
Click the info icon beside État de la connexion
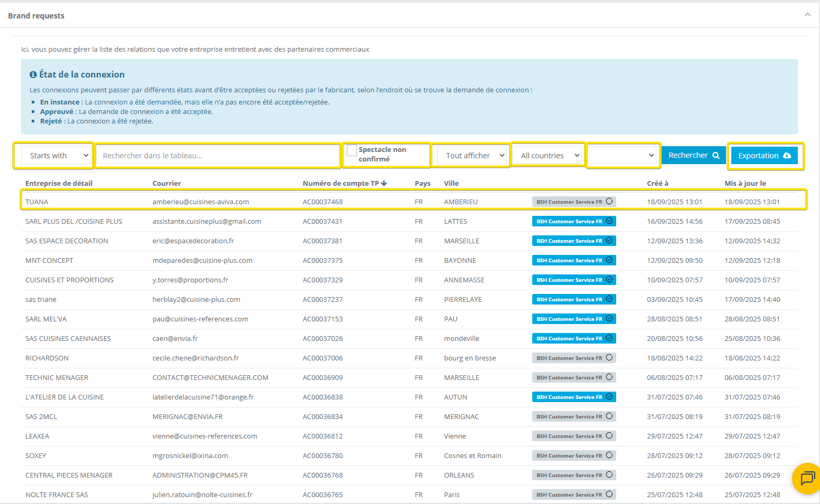pyautogui.click(x=33, y=75)
